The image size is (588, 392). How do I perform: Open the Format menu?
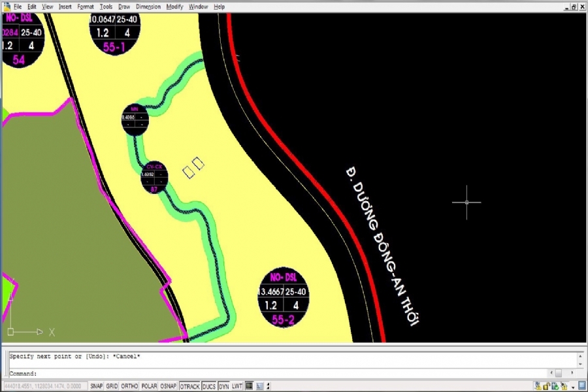(86, 7)
